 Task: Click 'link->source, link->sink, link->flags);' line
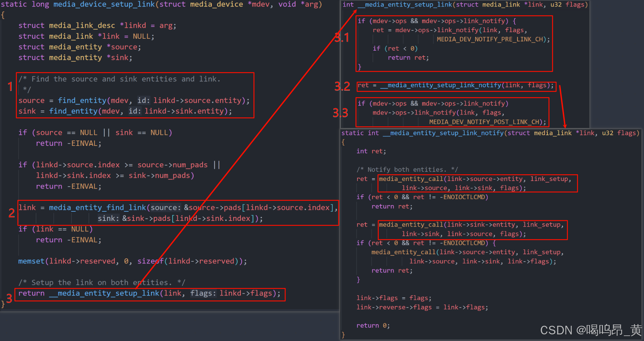(x=483, y=261)
